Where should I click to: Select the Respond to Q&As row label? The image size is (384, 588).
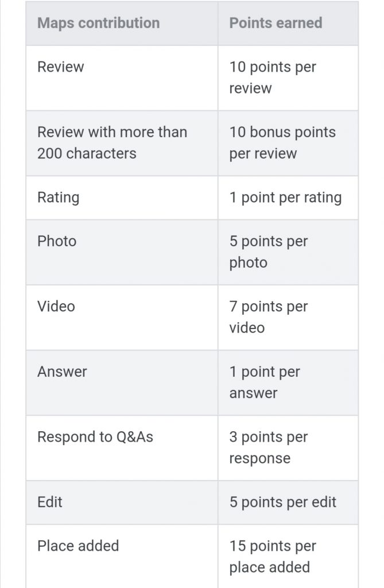coord(95,437)
